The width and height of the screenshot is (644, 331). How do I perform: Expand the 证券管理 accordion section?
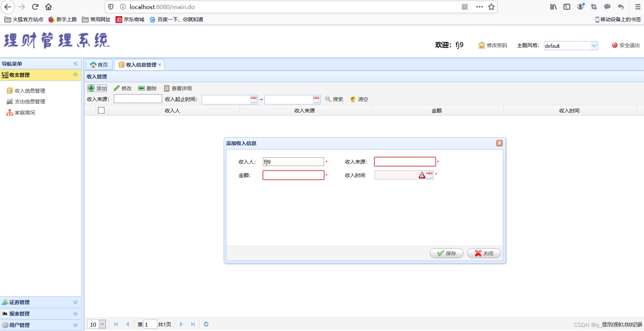[x=75, y=302]
